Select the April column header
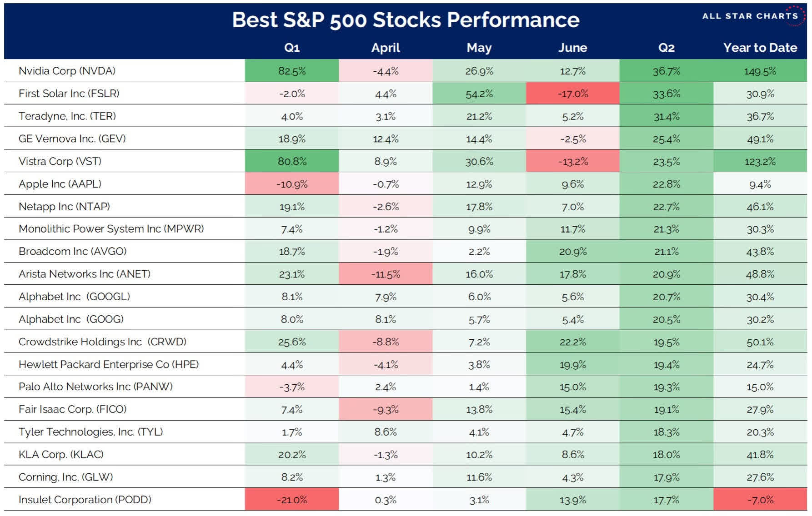812x516 pixels. pyautogui.click(x=386, y=48)
